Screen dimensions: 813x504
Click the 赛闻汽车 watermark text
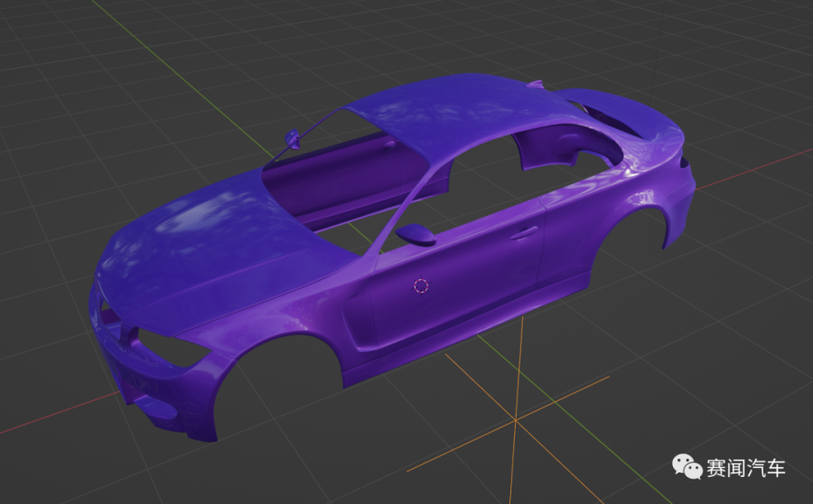(x=747, y=468)
